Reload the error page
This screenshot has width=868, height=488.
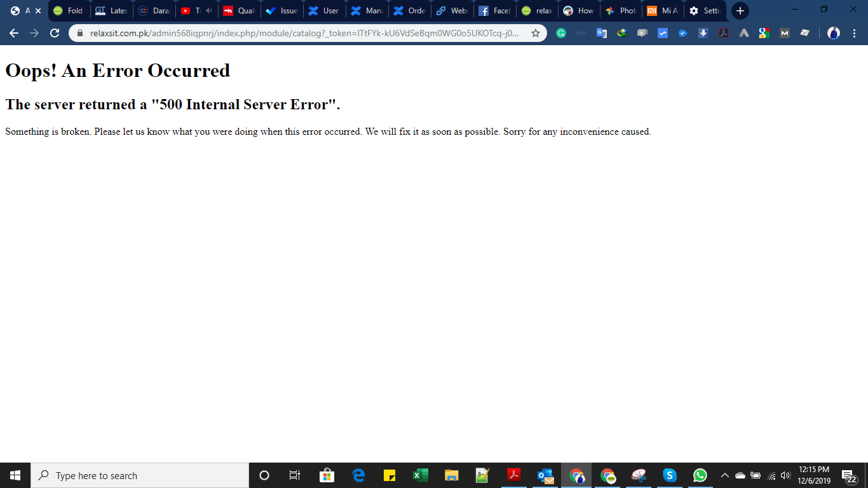55,33
